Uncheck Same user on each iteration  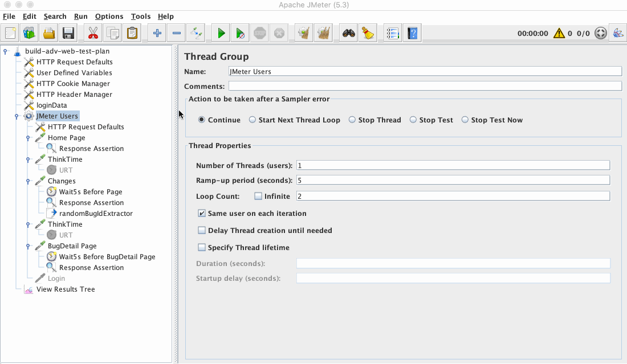click(202, 214)
